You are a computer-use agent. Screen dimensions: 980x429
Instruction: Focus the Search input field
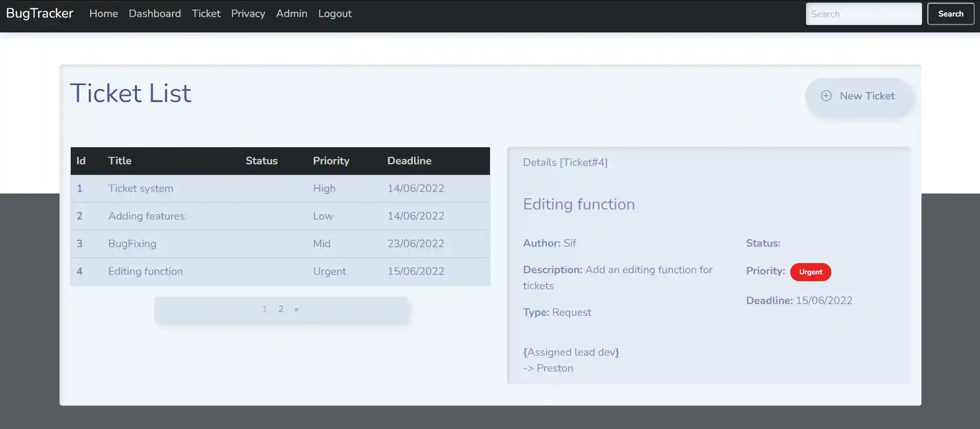coord(863,14)
